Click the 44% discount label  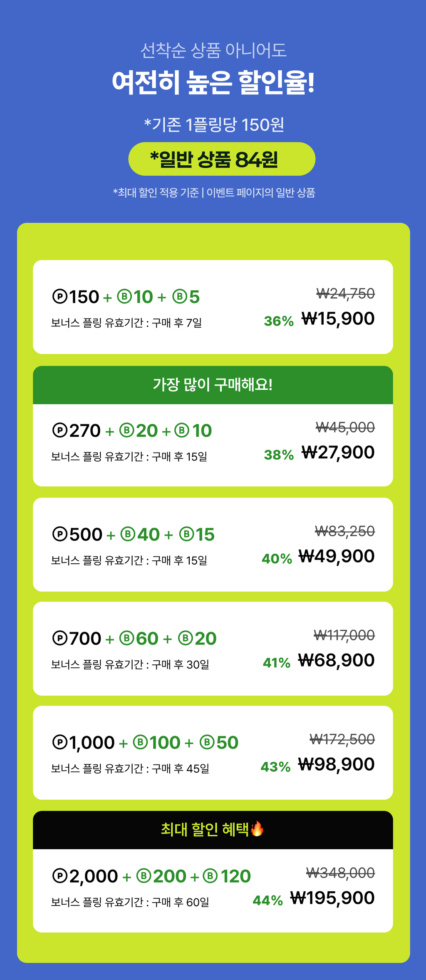tap(268, 900)
